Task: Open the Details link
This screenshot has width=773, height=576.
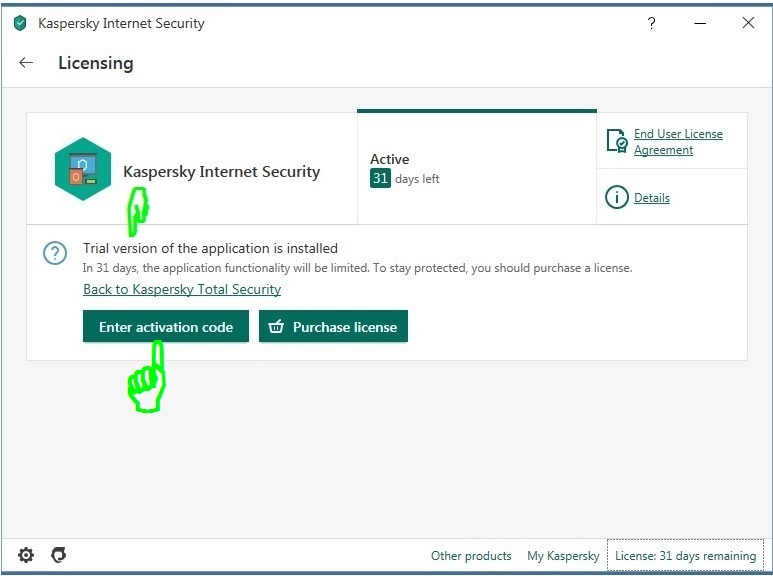Action: [652, 198]
